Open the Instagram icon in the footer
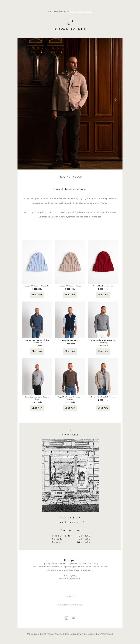The height and width of the screenshot is (644, 140). [x=66, y=618]
